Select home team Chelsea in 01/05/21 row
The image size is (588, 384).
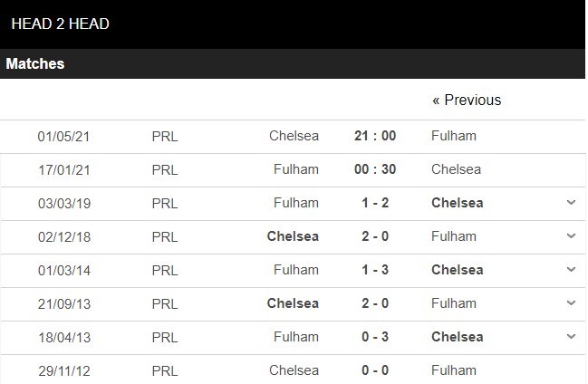(294, 136)
